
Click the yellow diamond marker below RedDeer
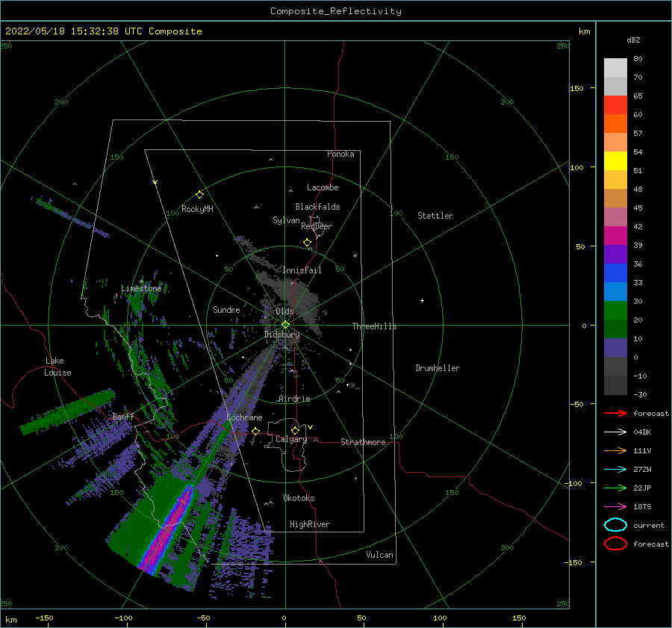[x=307, y=243]
